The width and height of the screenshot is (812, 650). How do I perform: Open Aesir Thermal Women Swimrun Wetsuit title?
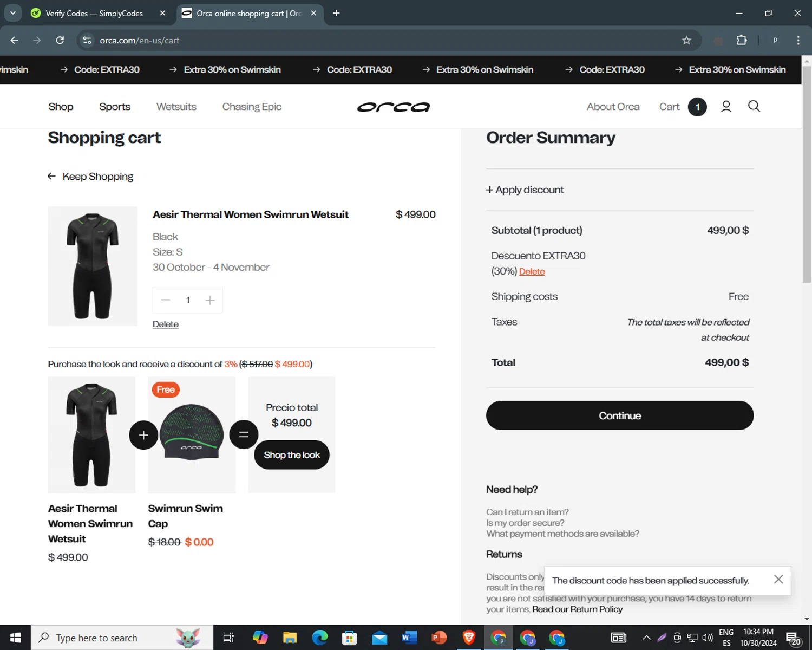click(x=251, y=214)
